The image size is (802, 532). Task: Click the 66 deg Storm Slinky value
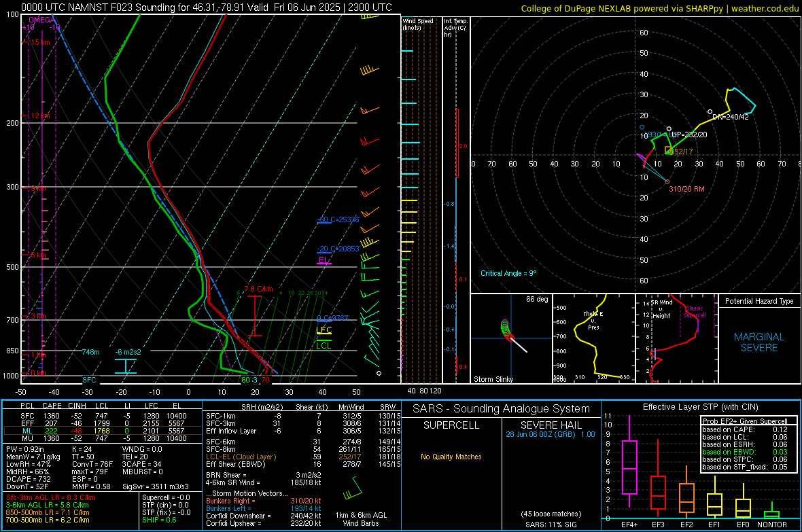(537, 299)
